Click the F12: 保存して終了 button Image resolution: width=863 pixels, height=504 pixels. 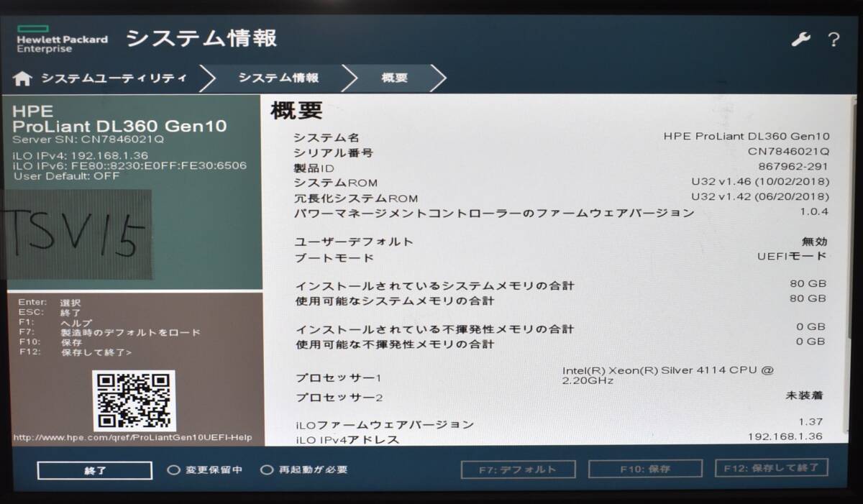[x=771, y=467]
